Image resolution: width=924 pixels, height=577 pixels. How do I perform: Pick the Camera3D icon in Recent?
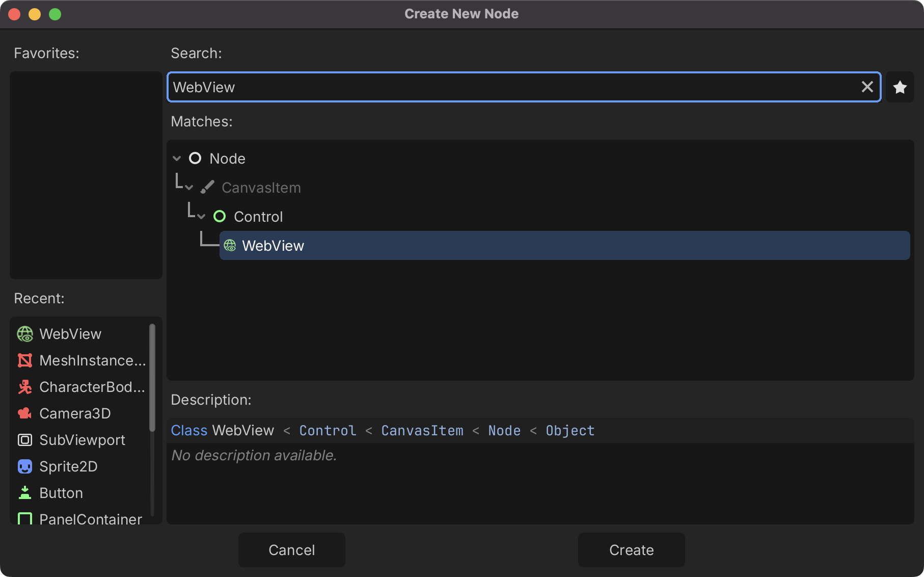25,414
